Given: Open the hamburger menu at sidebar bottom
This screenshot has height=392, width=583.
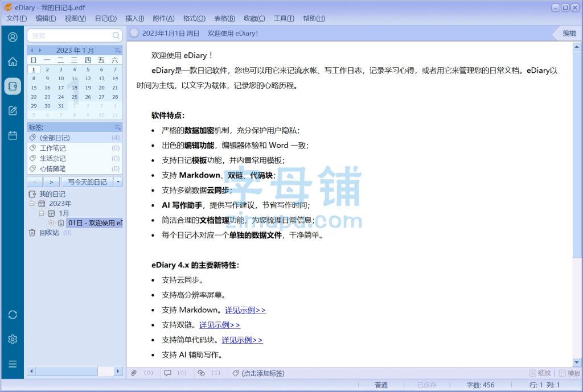Looking at the screenshot, I should (x=13, y=364).
